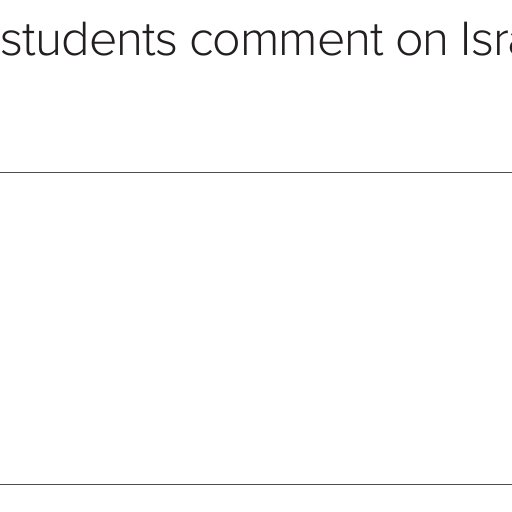Click the letter "s" starting "students"

point(11,44)
